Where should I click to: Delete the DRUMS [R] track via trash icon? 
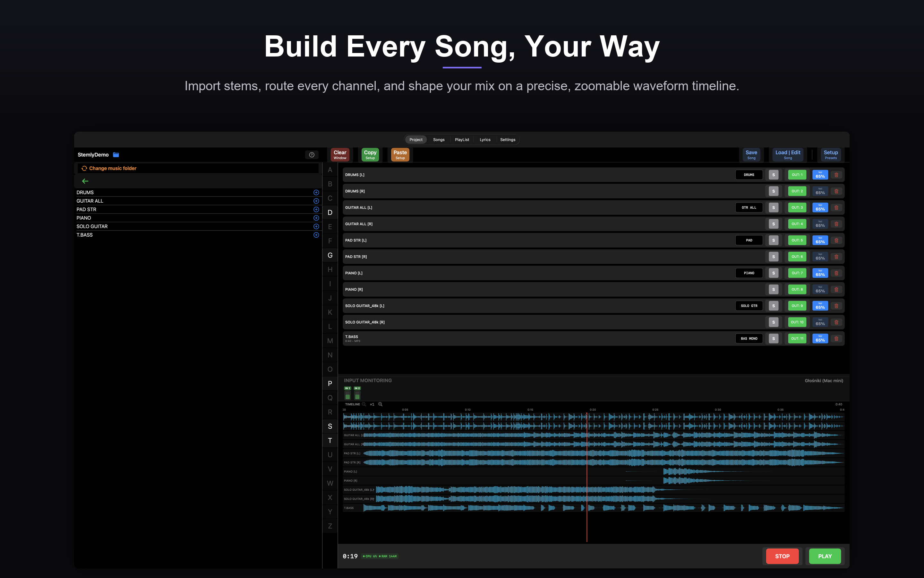(836, 191)
